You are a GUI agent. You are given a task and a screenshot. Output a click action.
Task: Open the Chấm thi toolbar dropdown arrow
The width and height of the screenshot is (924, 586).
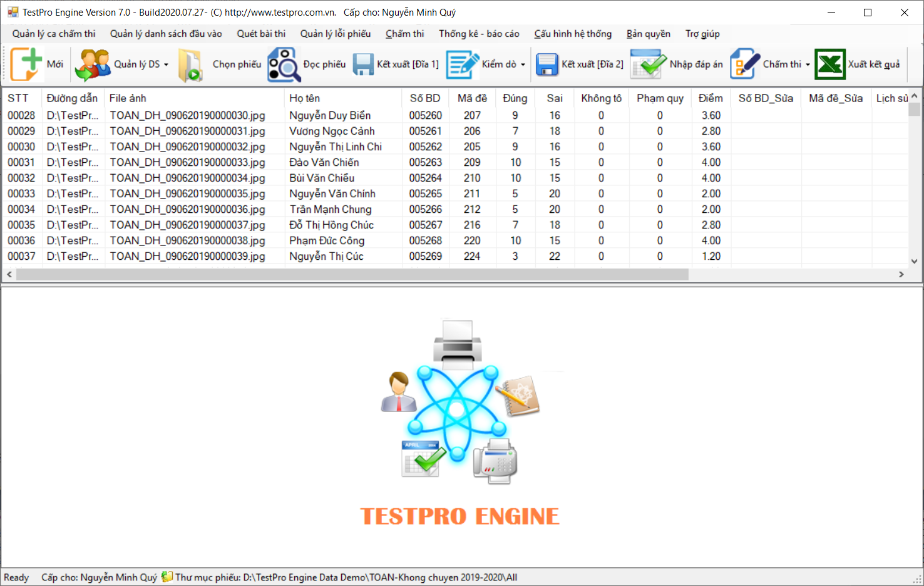[808, 64]
